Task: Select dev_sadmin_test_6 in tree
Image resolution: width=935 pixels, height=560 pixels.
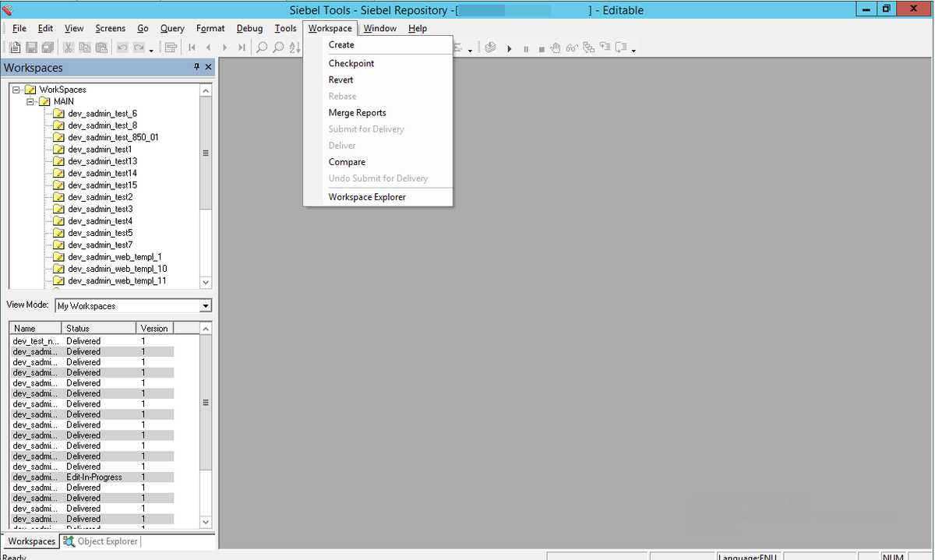Action: tap(102, 114)
